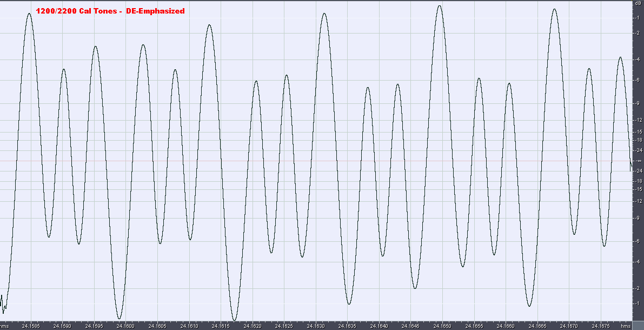Click the 24.1675 time ruler label
This screenshot has width=644, height=330.
pyautogui.click(x=601, y=326)
